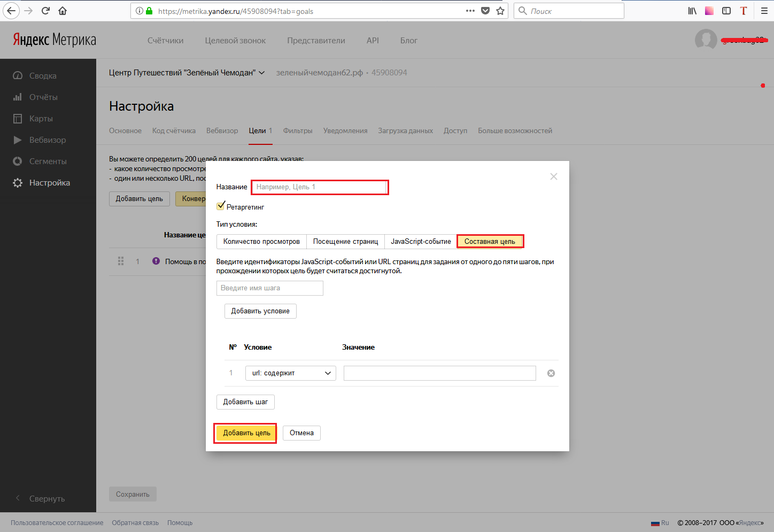Open the Доступ tab
774x532 pixels.
[455, 130]
